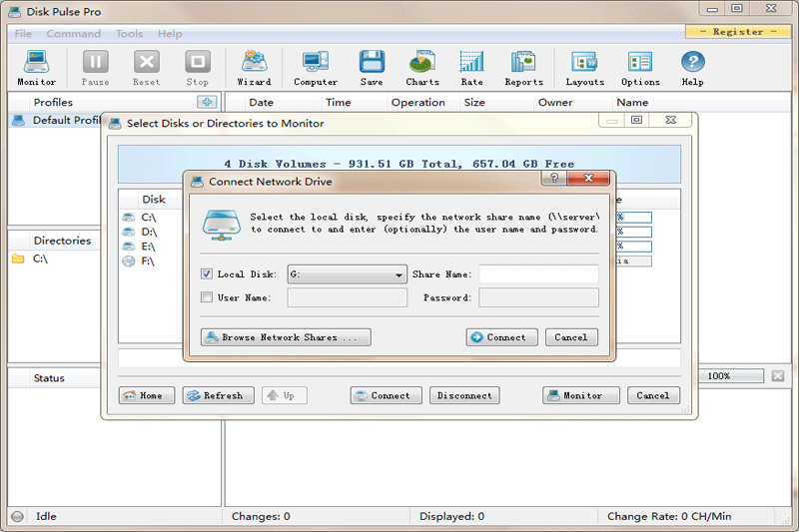
Task: Click Connect in the Connect Network Drive dialog
Action: 501,337
